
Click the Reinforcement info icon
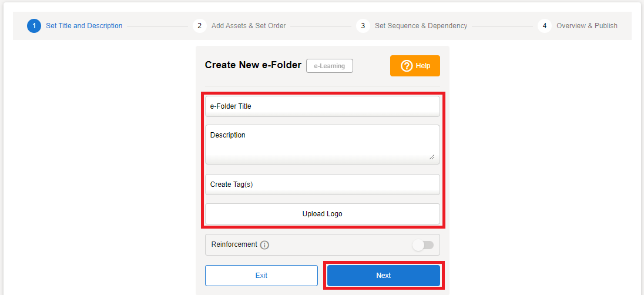pyautogui.click(x=264, y=245)
